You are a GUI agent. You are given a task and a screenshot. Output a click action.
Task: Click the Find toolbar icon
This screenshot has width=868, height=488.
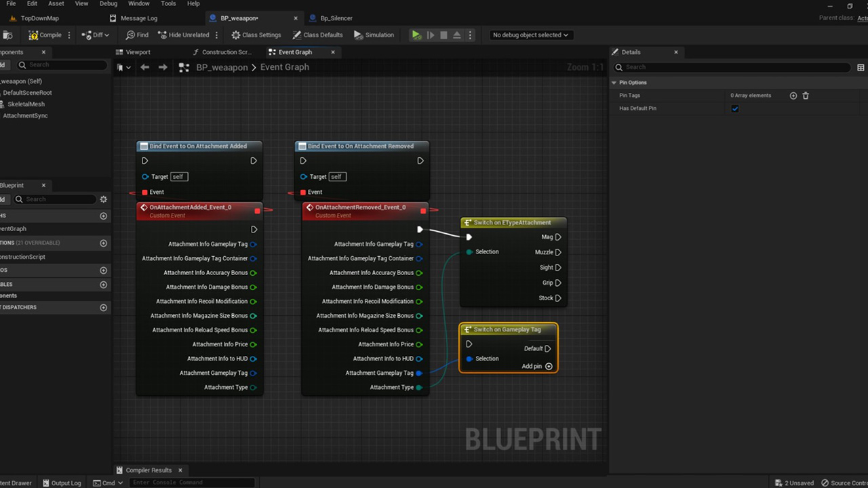point(137,35)
